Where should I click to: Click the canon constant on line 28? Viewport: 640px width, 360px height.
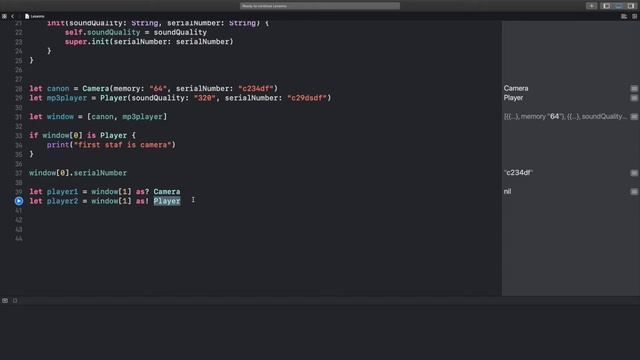(x=58, y=89)
